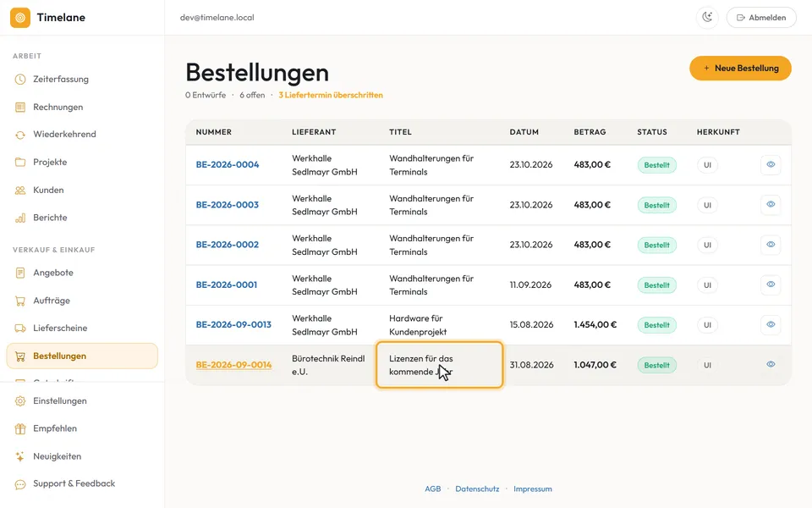Create a new order with Neue Bestellung
The width and height of the screenshot is (812, 508).
740,68
